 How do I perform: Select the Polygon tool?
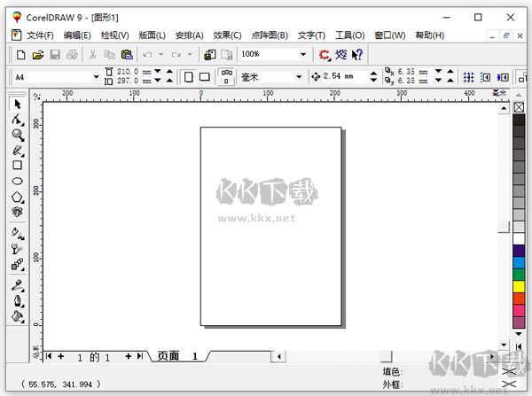18,197
